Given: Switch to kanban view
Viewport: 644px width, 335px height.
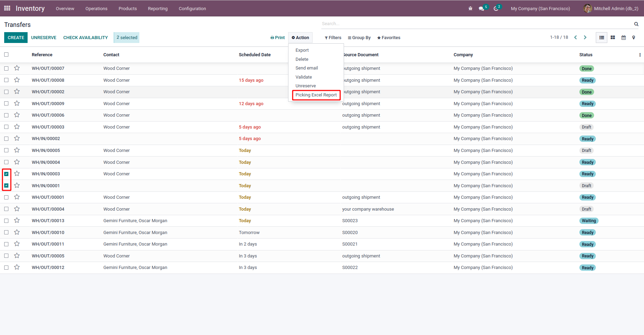Looking at the screenshot, I should pyautogui.click(x=613, y=37).
